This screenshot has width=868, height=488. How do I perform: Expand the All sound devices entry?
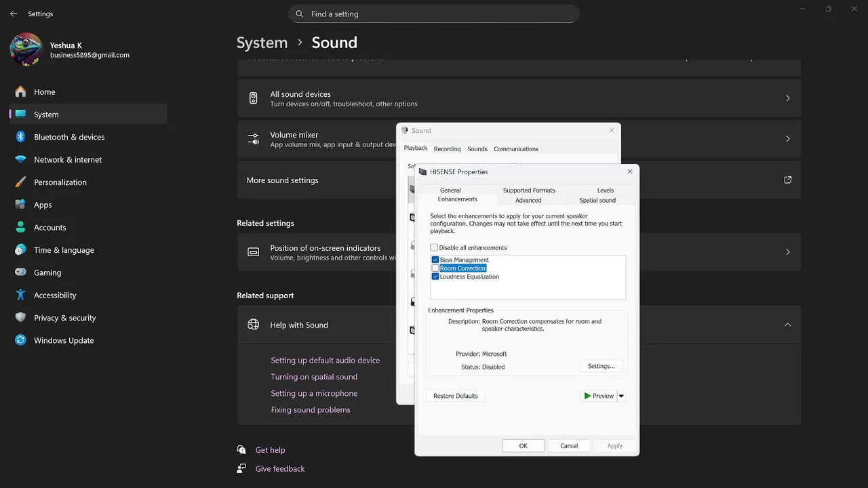(787, 98)
